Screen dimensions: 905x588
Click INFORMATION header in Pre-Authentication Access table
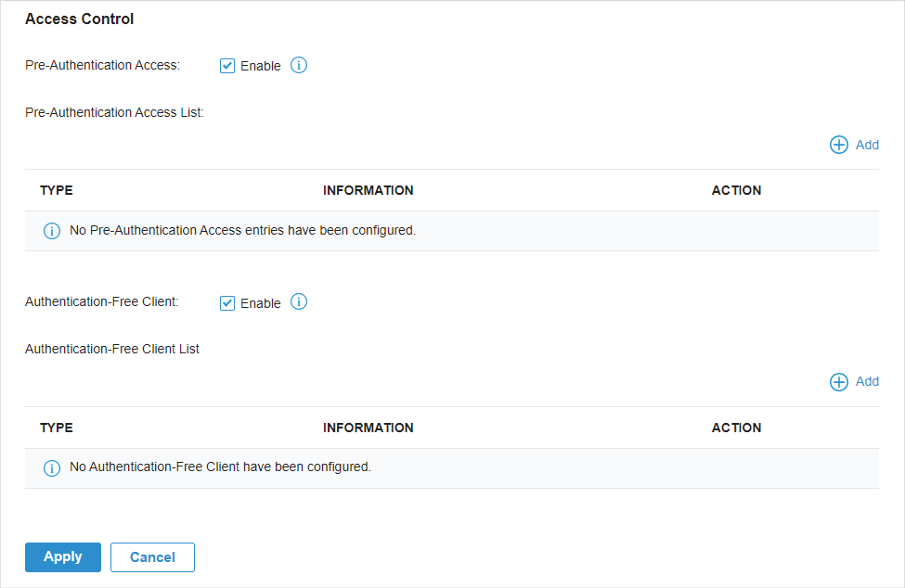(x=368, y=190)
